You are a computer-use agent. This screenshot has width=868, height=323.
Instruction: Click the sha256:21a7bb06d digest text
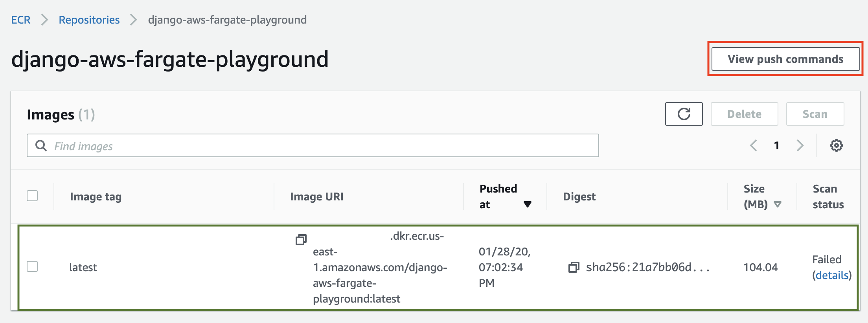coord(647,267)
